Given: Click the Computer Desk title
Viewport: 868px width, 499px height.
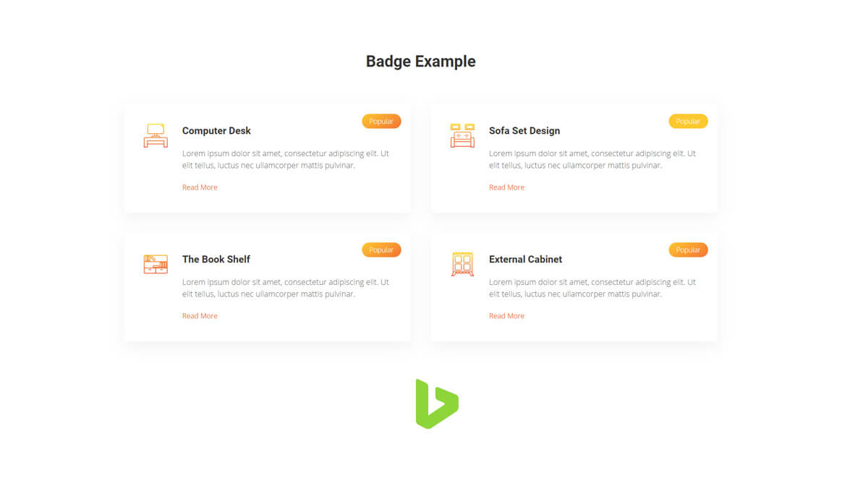Looking at the screenshot, I should 216,131.
